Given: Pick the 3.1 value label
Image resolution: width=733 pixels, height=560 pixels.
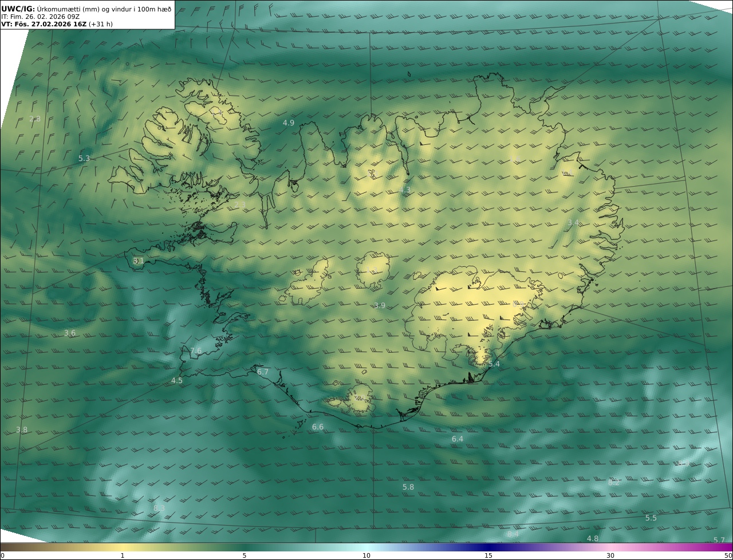Looking at the screenshot, I should pyautogui.click(x=139, y=261).
